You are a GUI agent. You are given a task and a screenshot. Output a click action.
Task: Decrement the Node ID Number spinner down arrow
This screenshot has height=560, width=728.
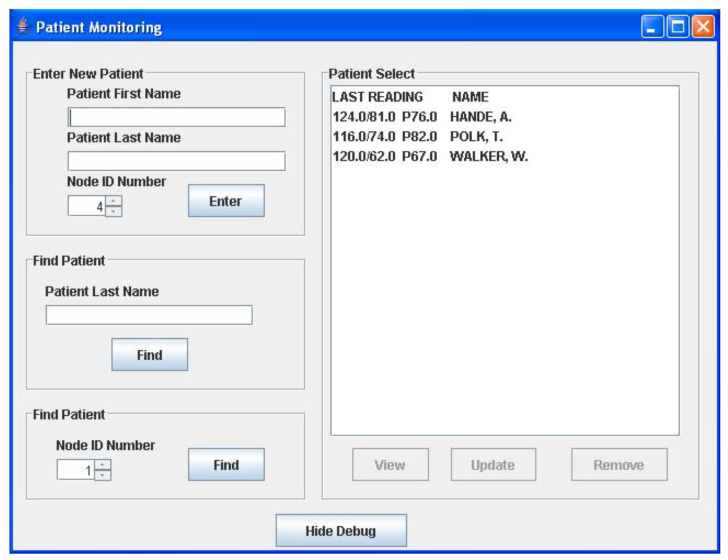[x=113, y=212]
